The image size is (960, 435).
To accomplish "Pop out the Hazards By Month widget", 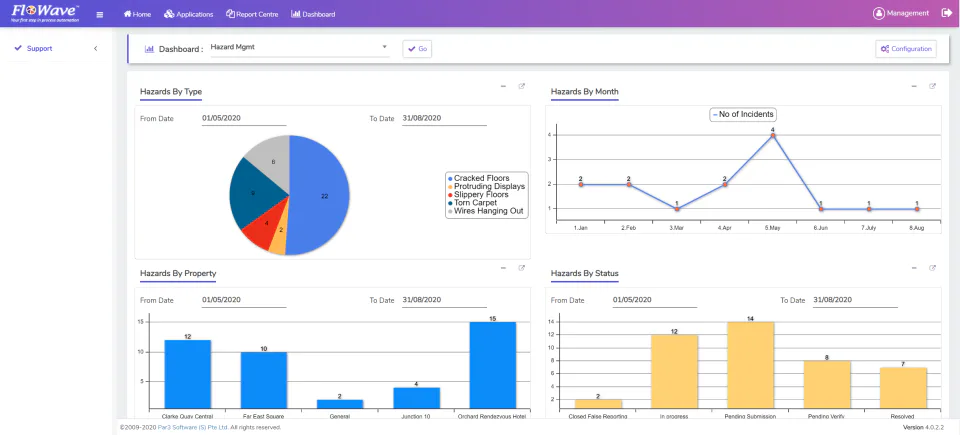I will coord(932,86).
